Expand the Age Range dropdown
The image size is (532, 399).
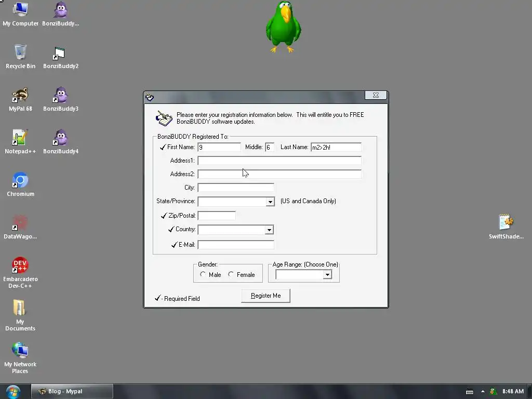coord(327,274)
